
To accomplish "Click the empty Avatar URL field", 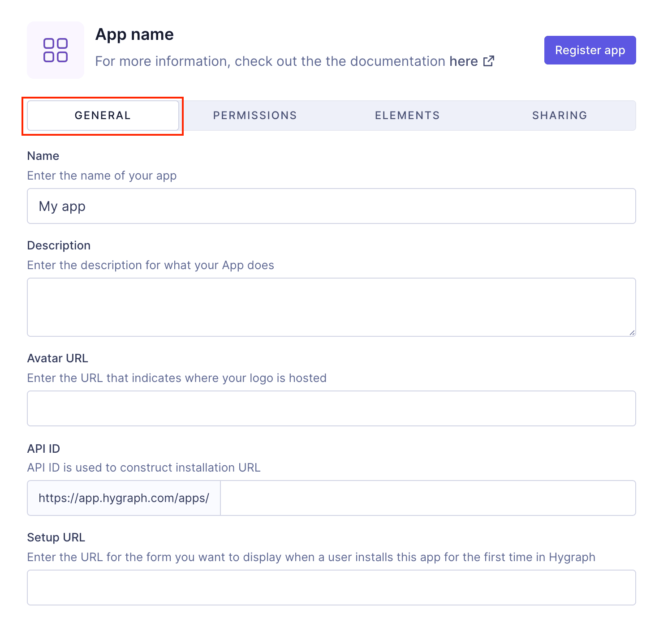I will point(332,408).
